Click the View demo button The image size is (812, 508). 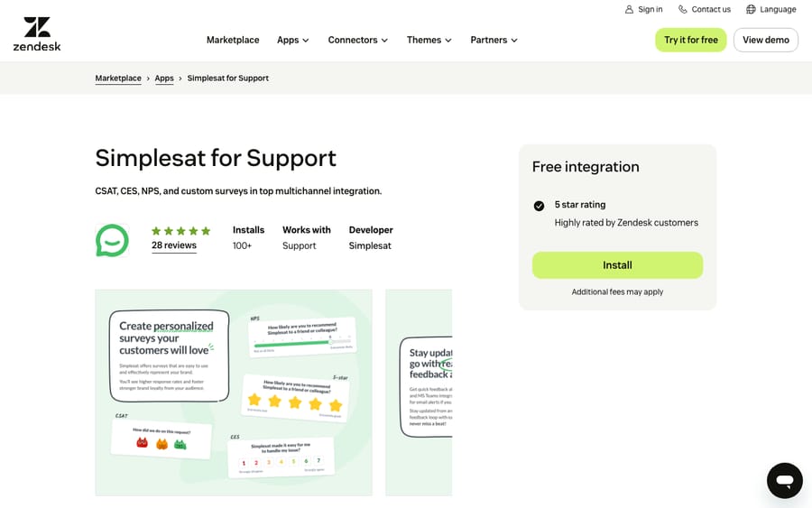click(766, 40)
